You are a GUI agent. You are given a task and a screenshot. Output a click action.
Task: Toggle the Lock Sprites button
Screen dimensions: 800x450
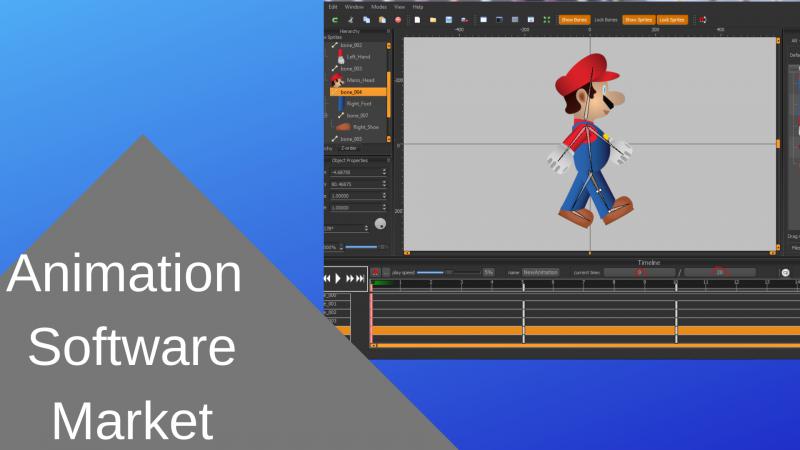point(672,20)
